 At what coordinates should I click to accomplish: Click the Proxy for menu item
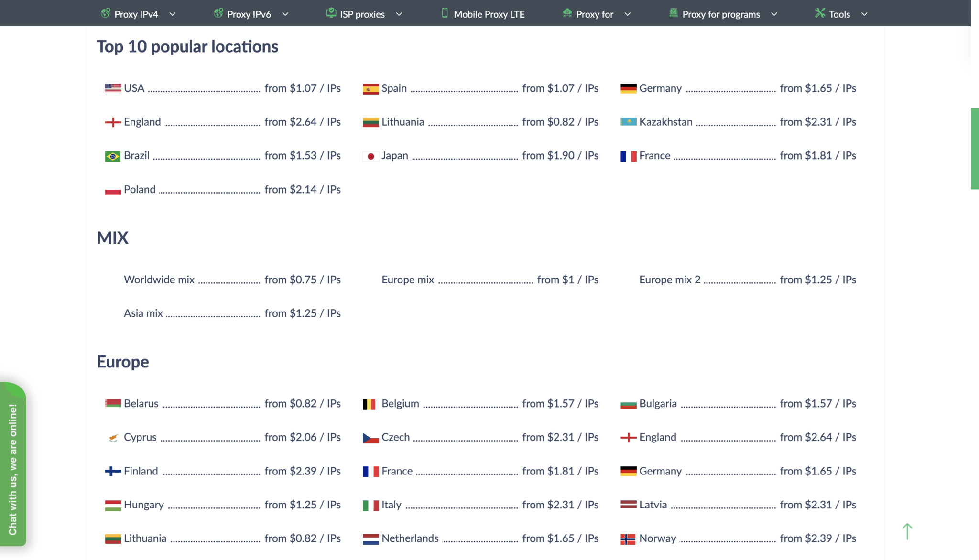[x=595, y=14]
